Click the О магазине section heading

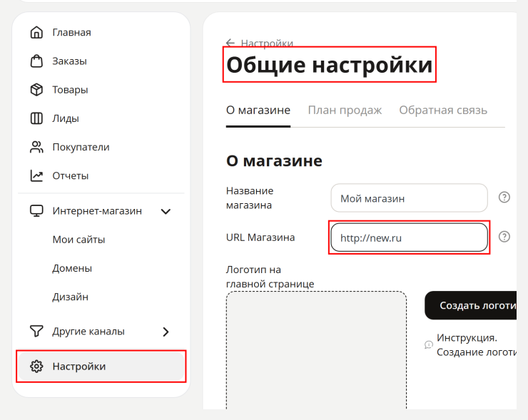point(274,161)
